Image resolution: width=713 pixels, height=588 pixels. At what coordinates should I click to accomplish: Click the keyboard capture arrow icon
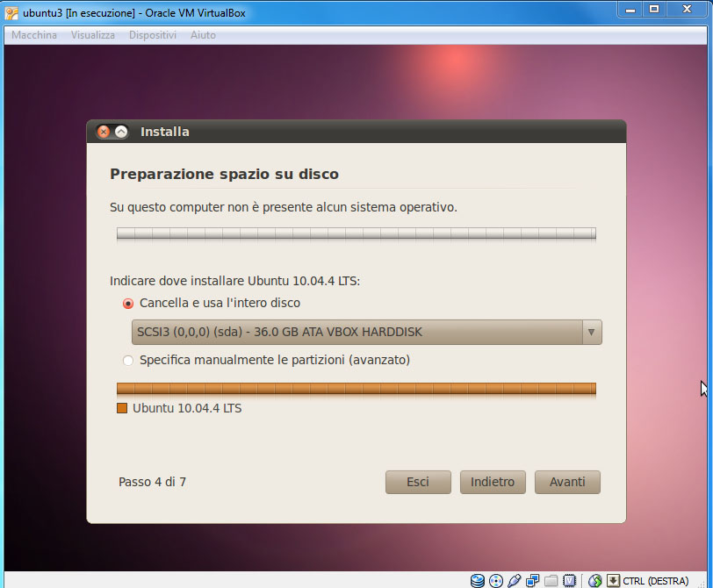(x=613, y=580)
